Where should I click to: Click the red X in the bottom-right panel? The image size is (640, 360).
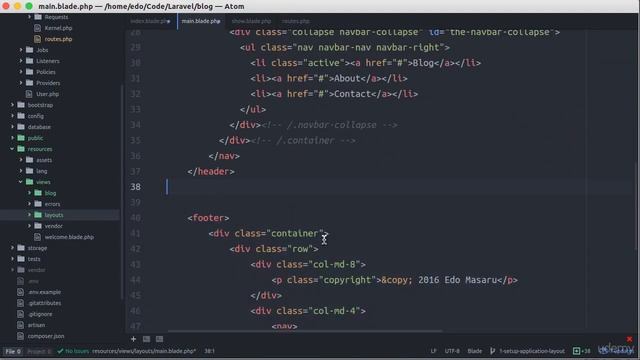coord(629,339)
